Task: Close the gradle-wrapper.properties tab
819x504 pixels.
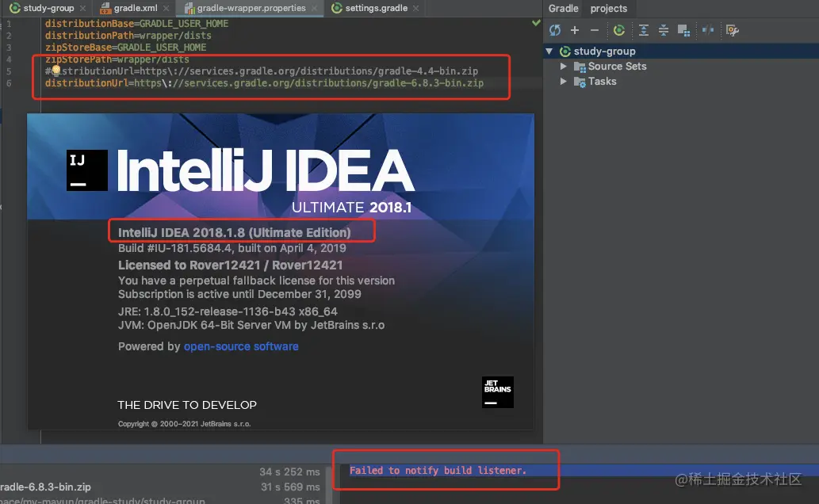Action: click(314, 9)
